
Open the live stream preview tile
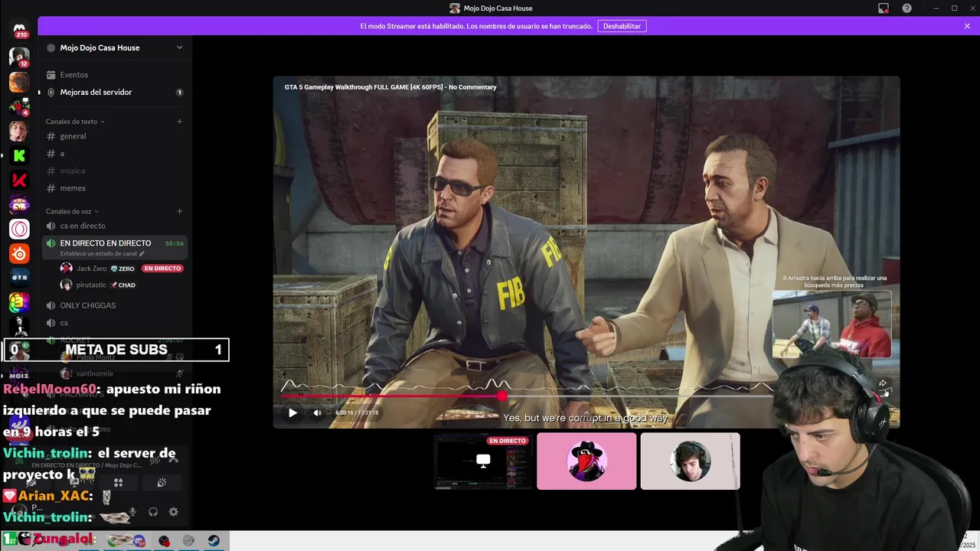click(483, 461)
